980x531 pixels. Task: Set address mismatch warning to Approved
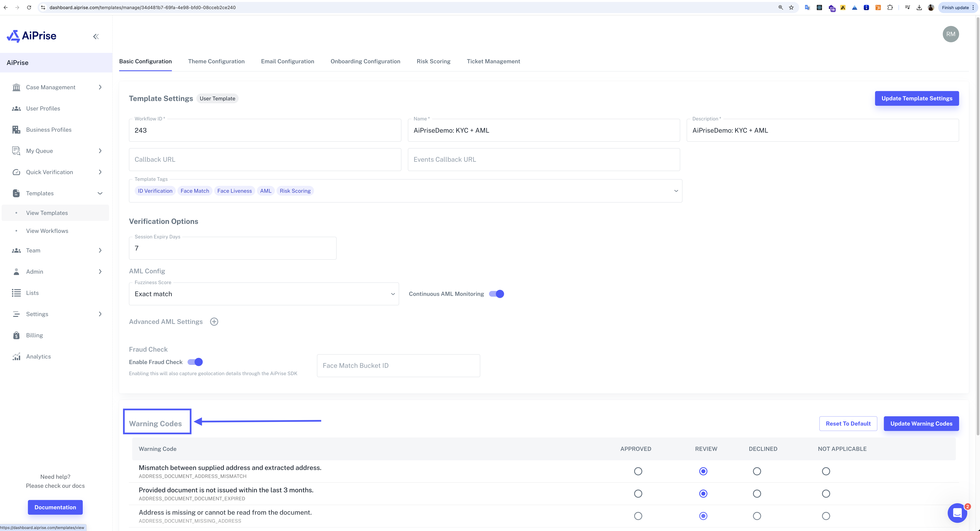638,471
